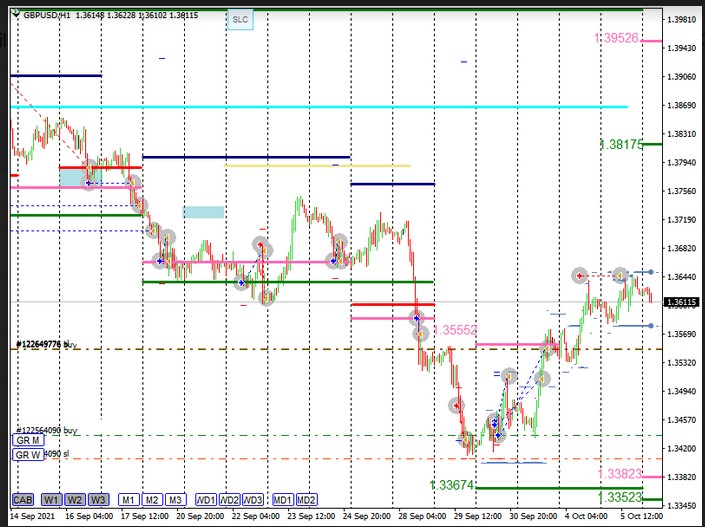
Task: Click the MD1 button
Action: tap(283, 499)
